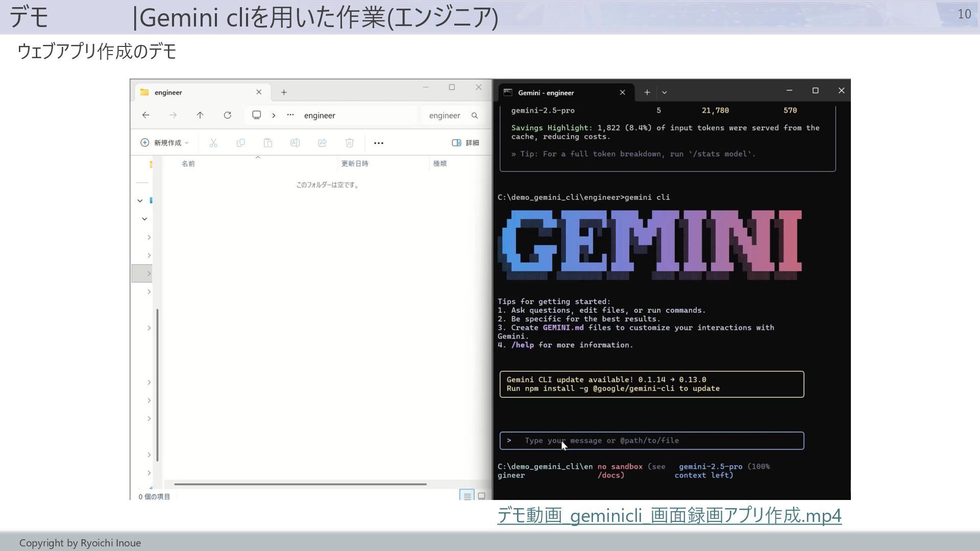
Task: Click the Paste clipboard icon
Action: tap(268, 143)
